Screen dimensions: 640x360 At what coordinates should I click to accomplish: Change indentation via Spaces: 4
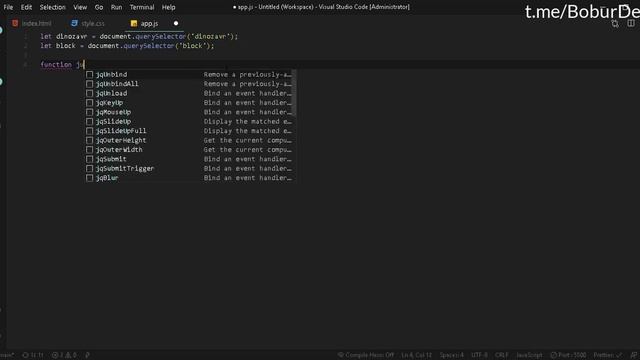pos(451,356)
